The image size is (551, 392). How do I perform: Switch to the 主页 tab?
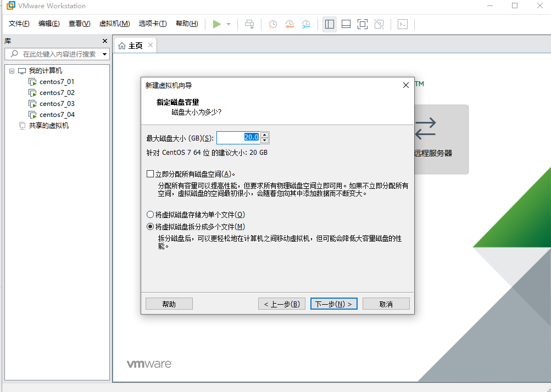tap(135, 46)
